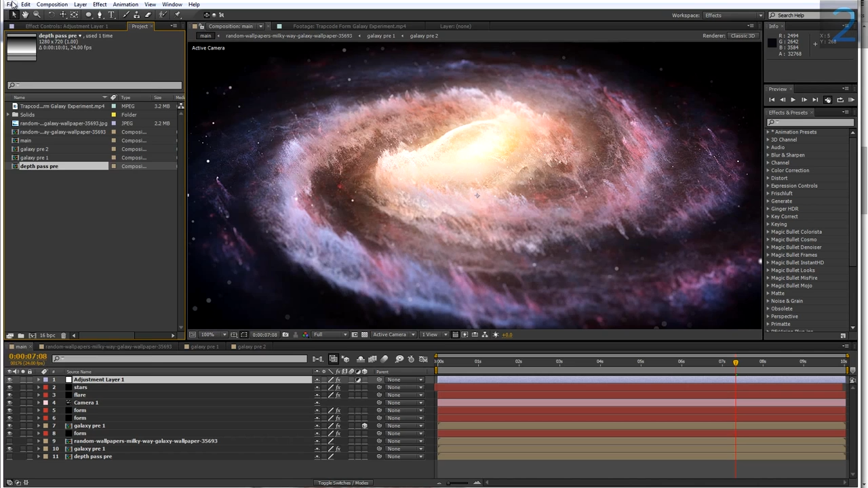Show the random-wallpapers-milky-way layer via its eye box

[x=9, y=441]
